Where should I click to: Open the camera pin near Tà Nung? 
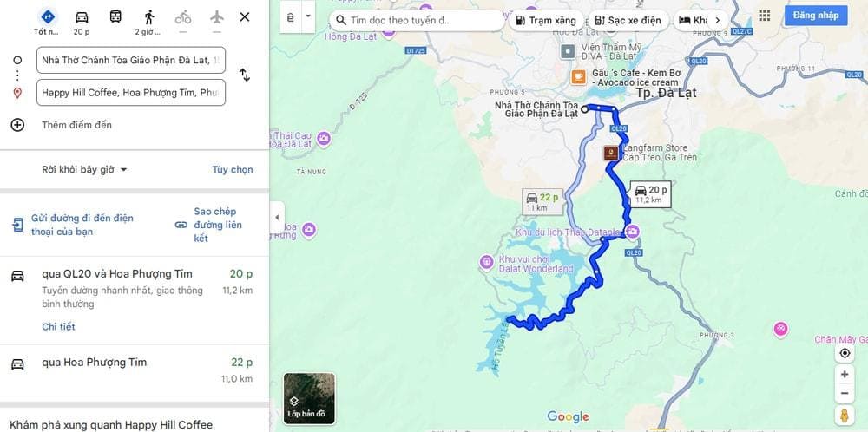[324, 138]
